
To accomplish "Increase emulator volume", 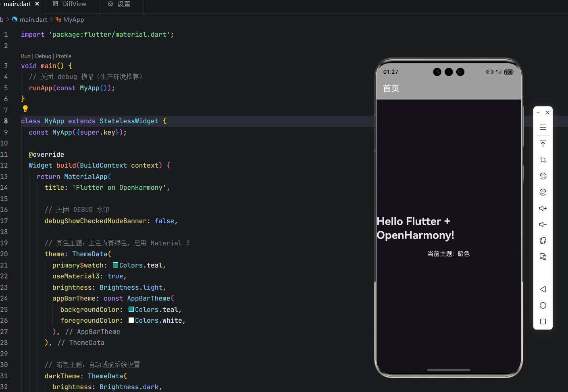I will click(x=543, y=208).
